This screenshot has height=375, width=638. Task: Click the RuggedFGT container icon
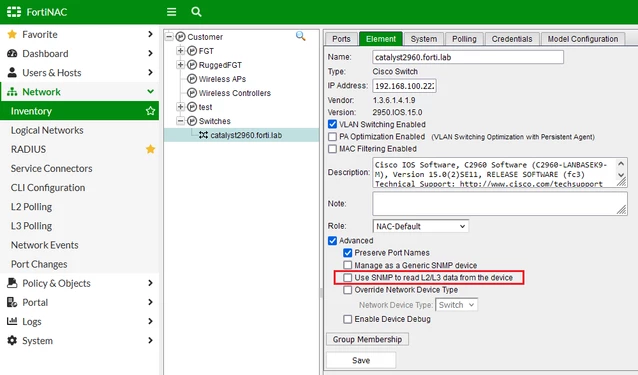coord(192,65)
